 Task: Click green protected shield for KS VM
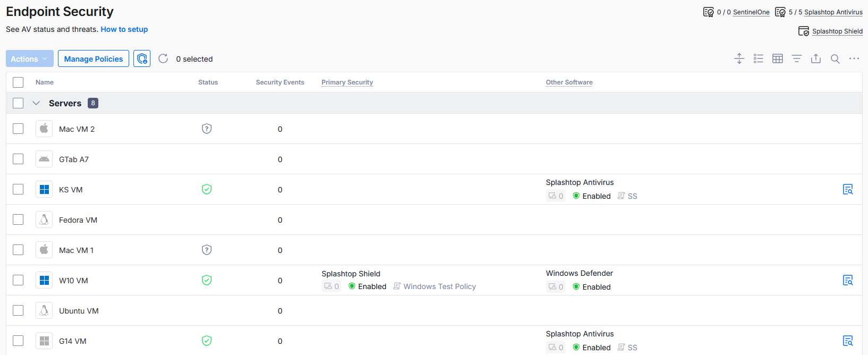(x=207, y=189)
